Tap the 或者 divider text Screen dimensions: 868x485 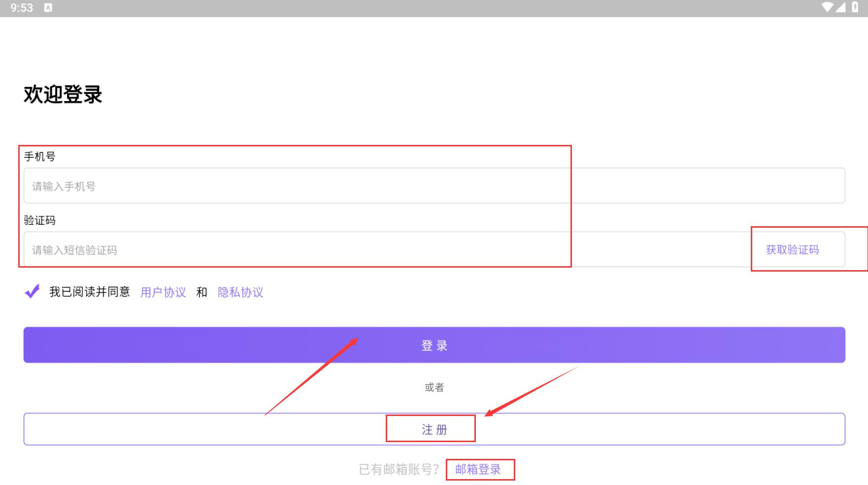pyautogui.click(x=434, y=387)
